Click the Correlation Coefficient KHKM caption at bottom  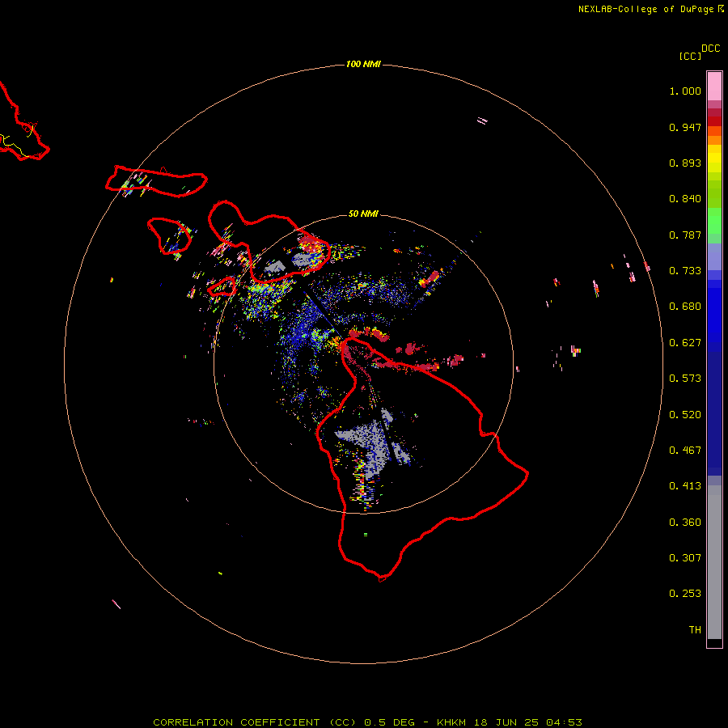point(367,722)
